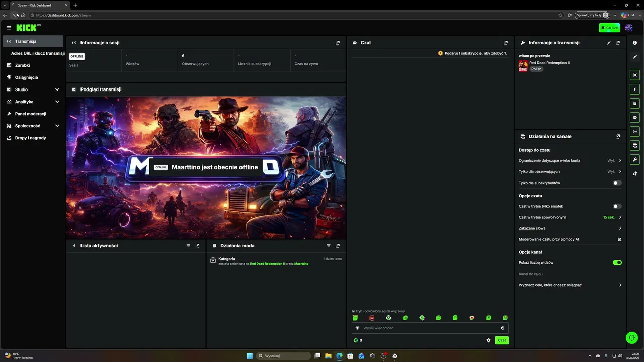The width and height of the screenshot is (644, 362).
Task: Open AI chat moderation external link icon
Action: coord(620,239)
